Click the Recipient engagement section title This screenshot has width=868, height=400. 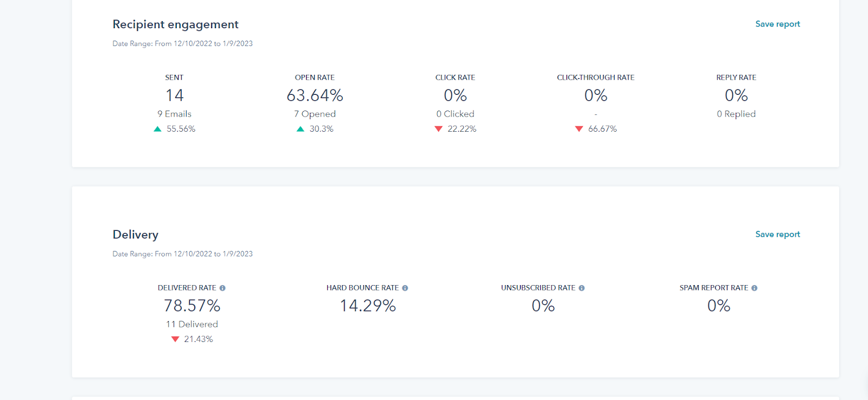[175, 24]
